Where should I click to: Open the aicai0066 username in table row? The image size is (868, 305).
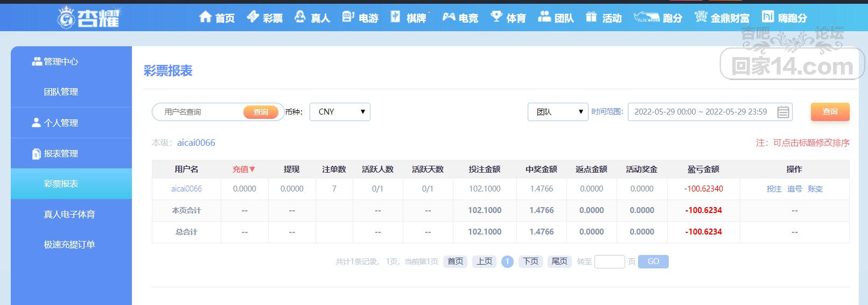[186, 189]
